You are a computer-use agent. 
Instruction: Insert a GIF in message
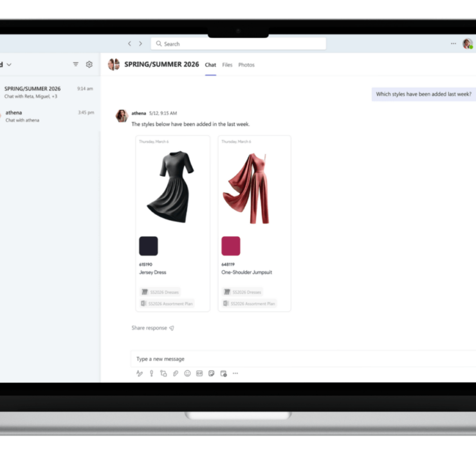click(199, 373)
